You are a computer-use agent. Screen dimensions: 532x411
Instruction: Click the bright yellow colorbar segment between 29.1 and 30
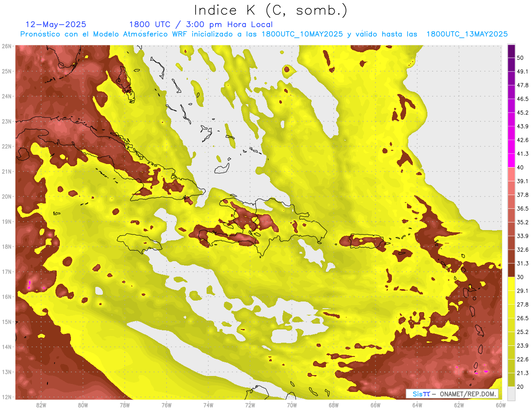click(x=511, y=284)
